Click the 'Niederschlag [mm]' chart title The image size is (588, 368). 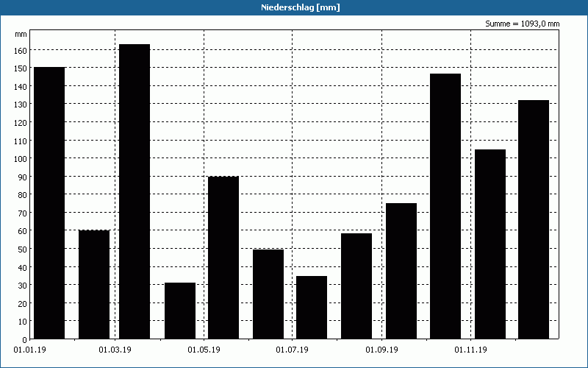pos(301,7)
